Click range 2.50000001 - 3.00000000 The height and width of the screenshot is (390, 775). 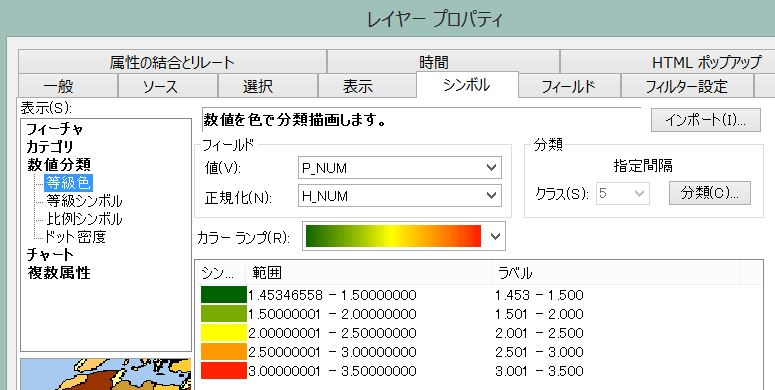(332, 352)
